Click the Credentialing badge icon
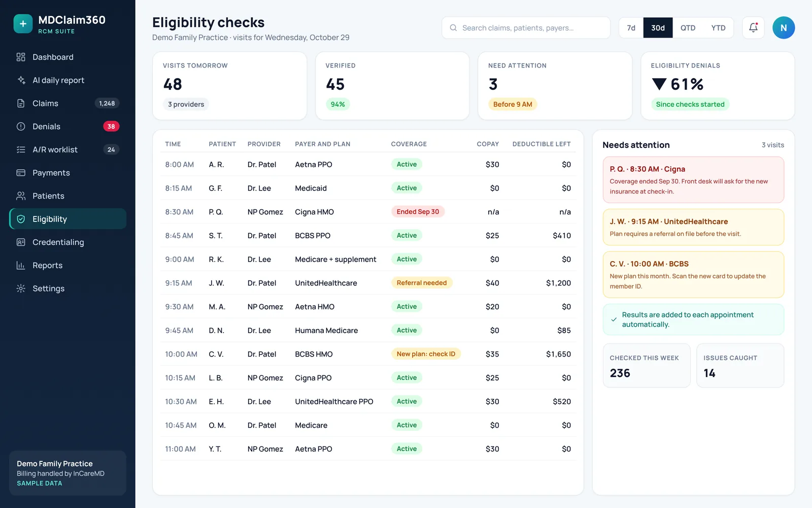 21,242
